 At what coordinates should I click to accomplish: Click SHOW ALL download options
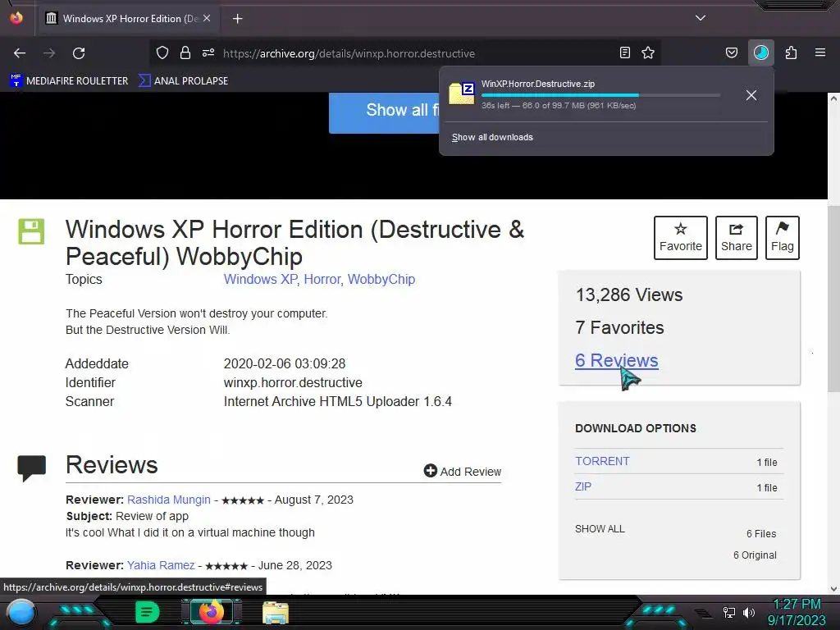(x=600, y=529)
